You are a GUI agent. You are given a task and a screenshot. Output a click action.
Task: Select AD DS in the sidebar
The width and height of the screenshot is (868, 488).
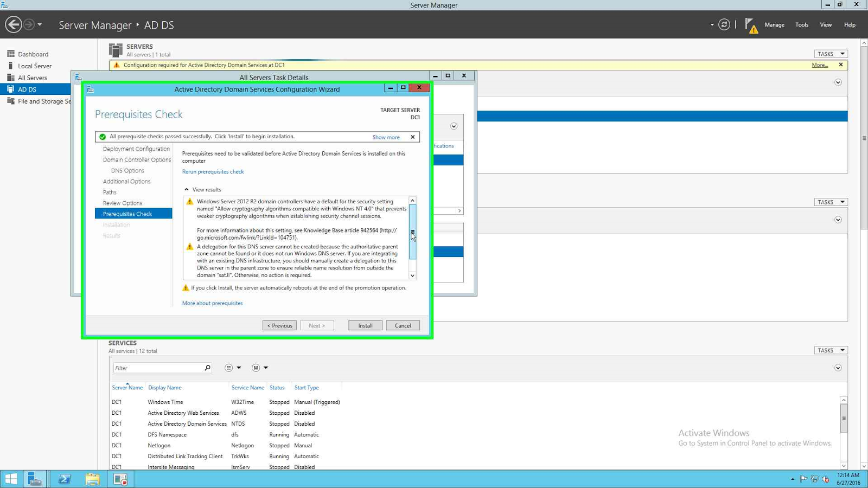pos(35,89)
